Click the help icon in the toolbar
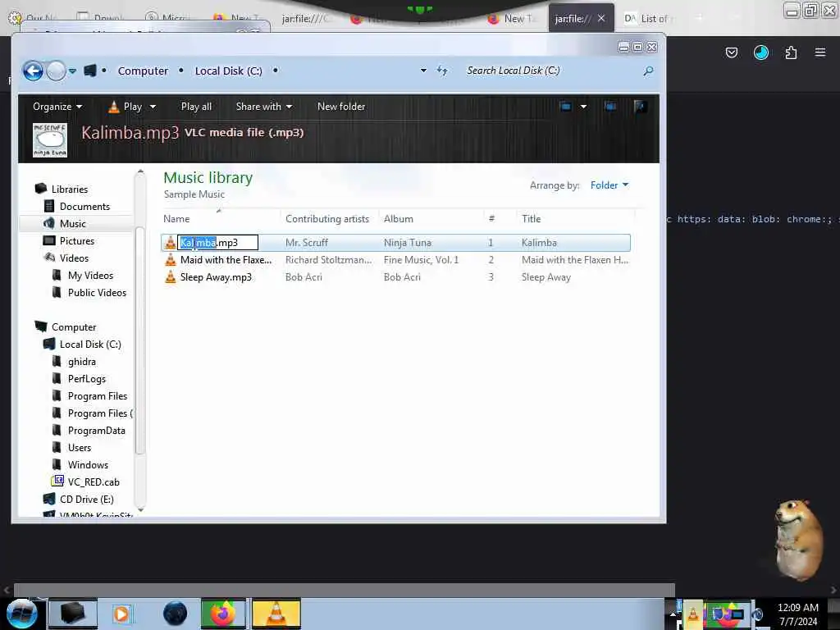Image resolution: width=840 pixels, height=630 pixels. tap(640, 107)
